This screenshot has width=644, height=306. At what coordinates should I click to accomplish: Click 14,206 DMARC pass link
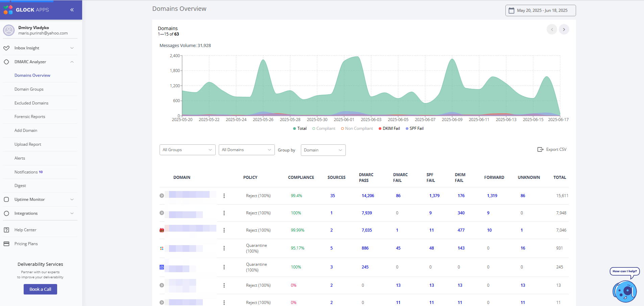(368, 196)
